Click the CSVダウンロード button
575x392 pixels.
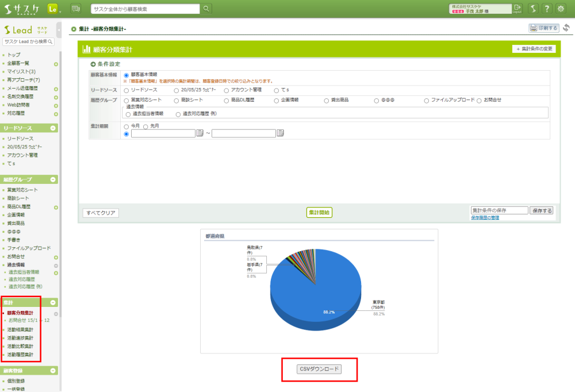(319, 369)
